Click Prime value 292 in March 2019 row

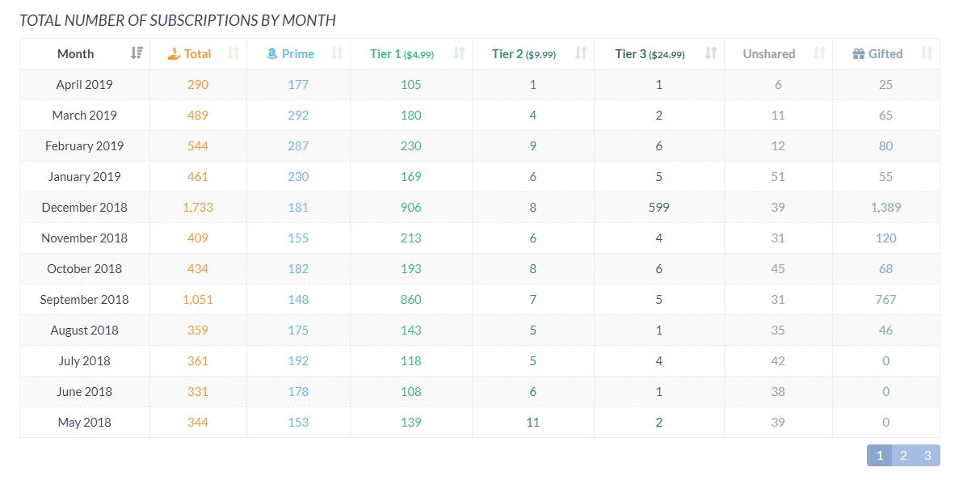coord(298,115)
